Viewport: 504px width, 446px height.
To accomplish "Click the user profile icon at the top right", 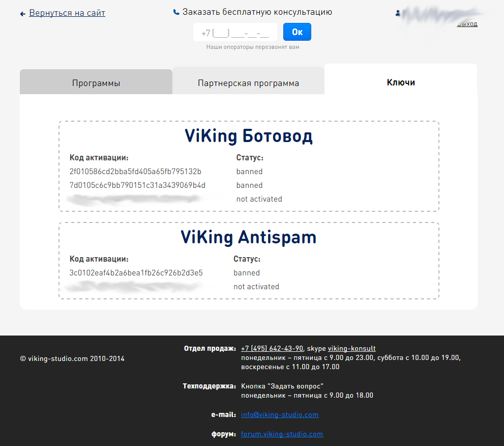I will coord(398,13).
